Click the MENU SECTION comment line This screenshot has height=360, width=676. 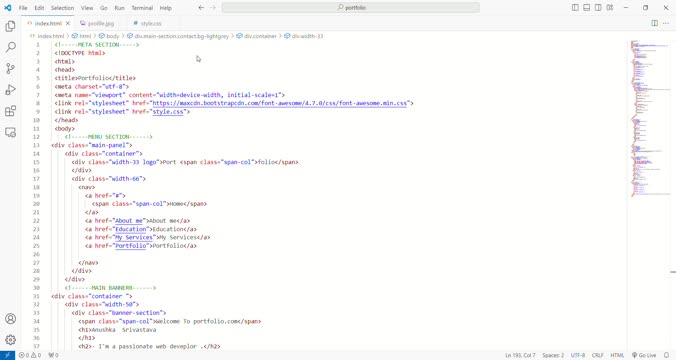tap(109, 137)
